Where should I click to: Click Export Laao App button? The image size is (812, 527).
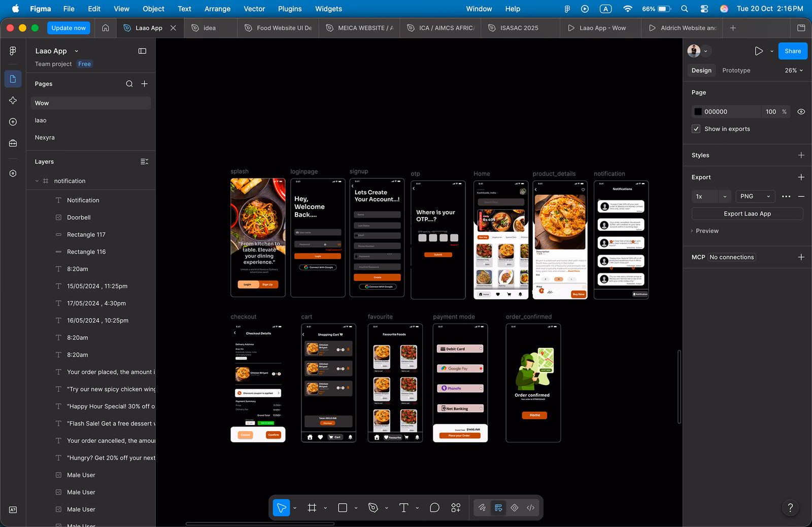pos(747,214)
